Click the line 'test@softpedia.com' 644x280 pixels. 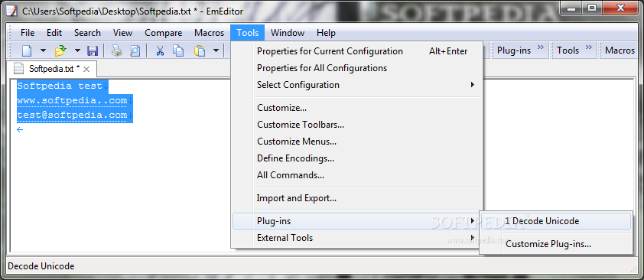[x=73, y=115]
